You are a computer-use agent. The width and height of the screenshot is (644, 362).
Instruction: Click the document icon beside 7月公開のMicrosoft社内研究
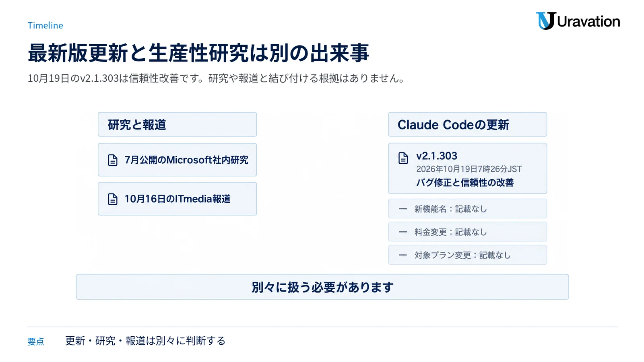click(113, 160)
